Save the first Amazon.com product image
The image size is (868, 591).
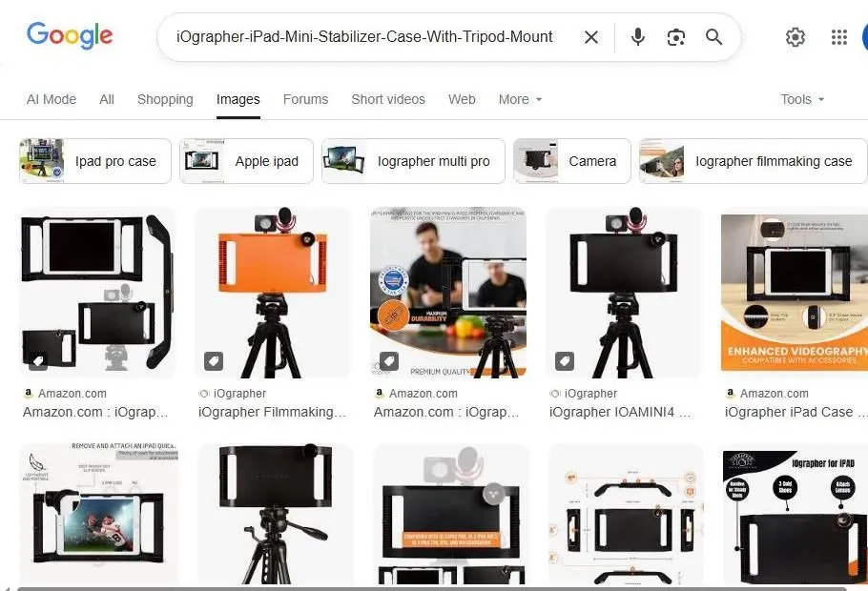[36, 361]
